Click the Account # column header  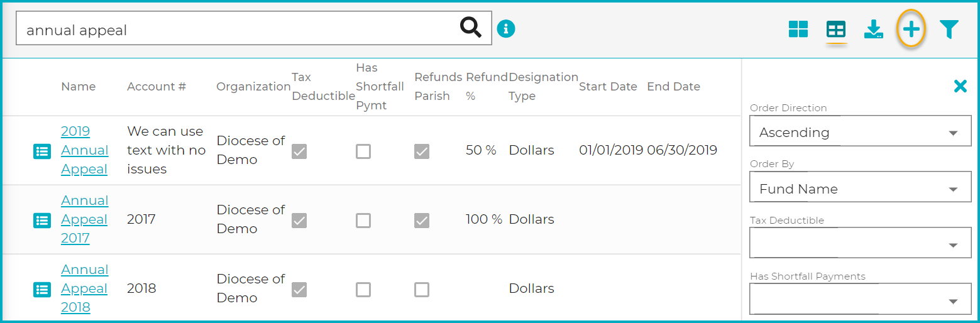click(157, 87)
